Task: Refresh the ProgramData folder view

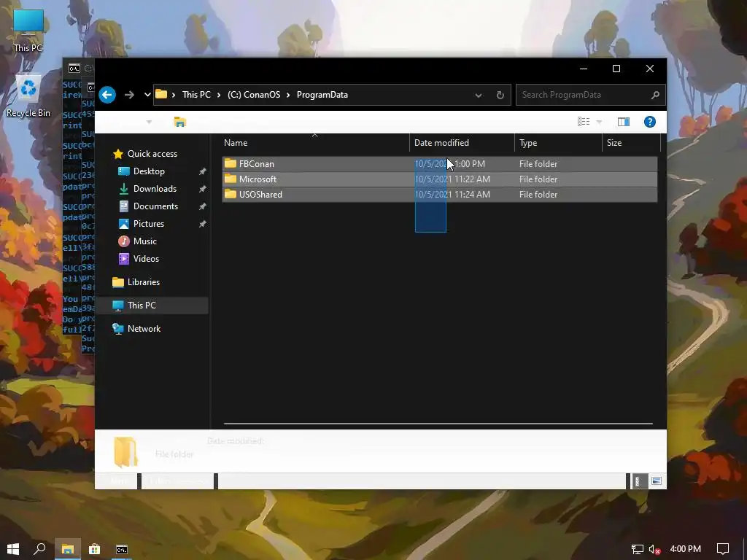Action: [x=500, y=96]
